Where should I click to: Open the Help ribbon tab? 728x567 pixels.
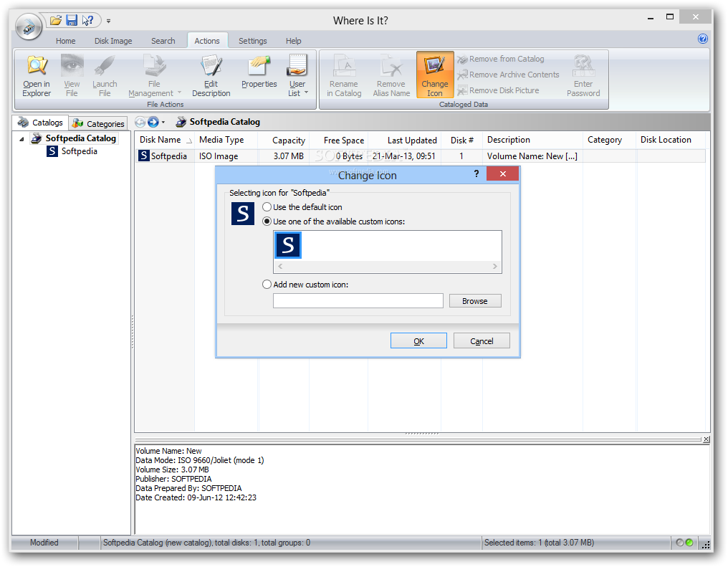(294, 41)
